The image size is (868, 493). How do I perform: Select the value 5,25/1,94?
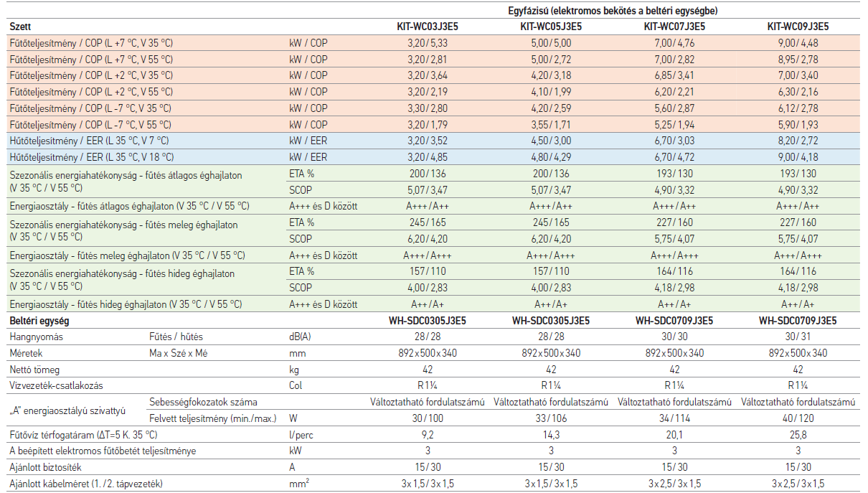[x=674, y=125]
